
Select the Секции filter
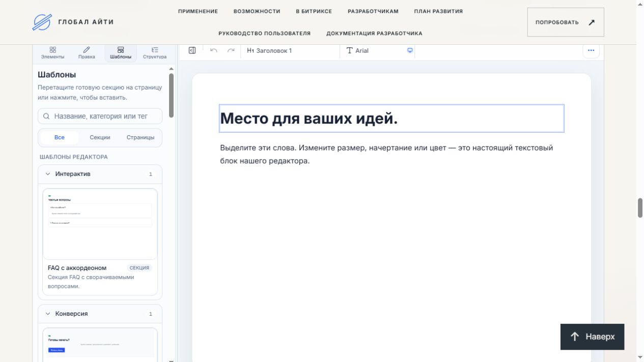[100, 137]
